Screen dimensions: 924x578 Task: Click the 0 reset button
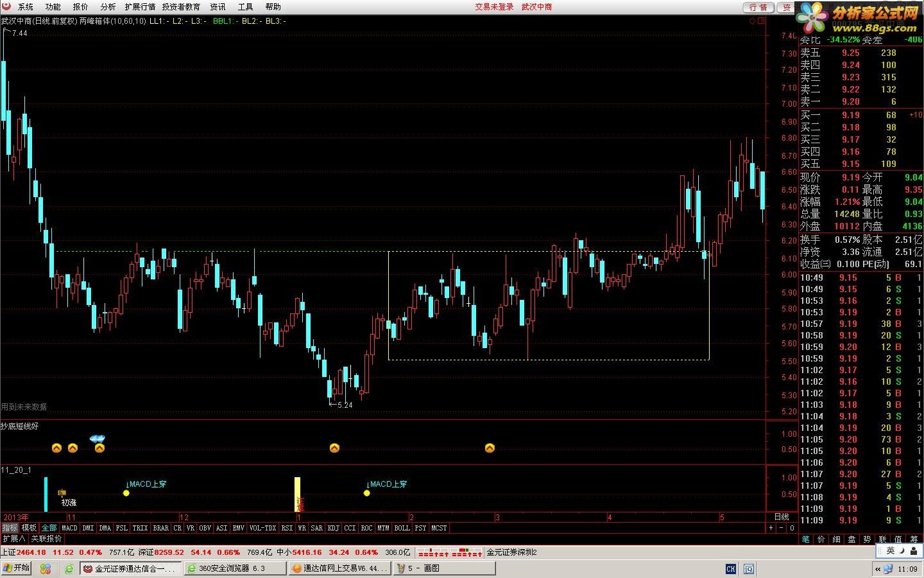(x=792, y=528)
